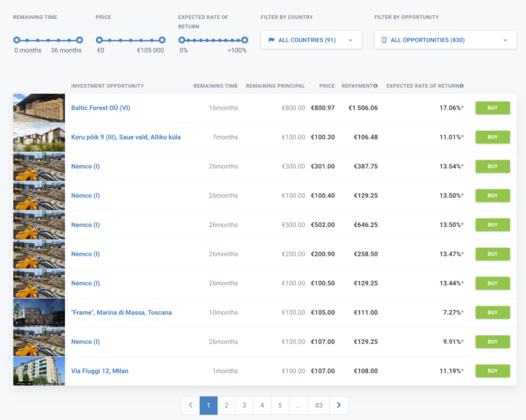The height and width of the screenshot is (420, 526).
Task: Expand opportunity filter using its chevron arrow
Action: tap(505, 40)
